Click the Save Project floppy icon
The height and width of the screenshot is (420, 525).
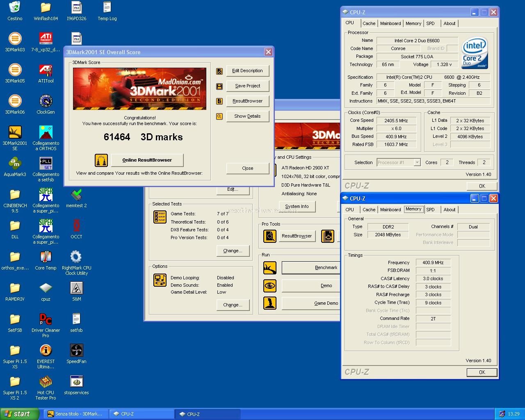[x=219, y=86]
